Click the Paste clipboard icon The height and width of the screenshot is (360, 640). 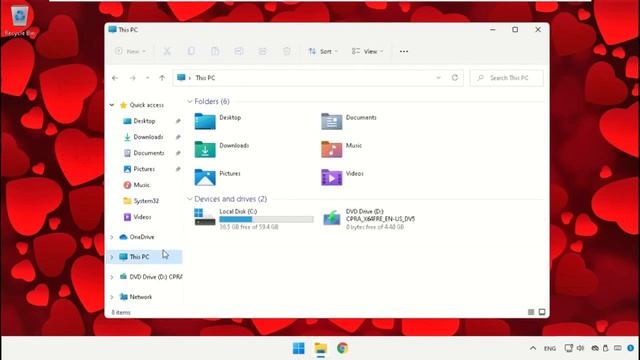click(x=215, y=51)
